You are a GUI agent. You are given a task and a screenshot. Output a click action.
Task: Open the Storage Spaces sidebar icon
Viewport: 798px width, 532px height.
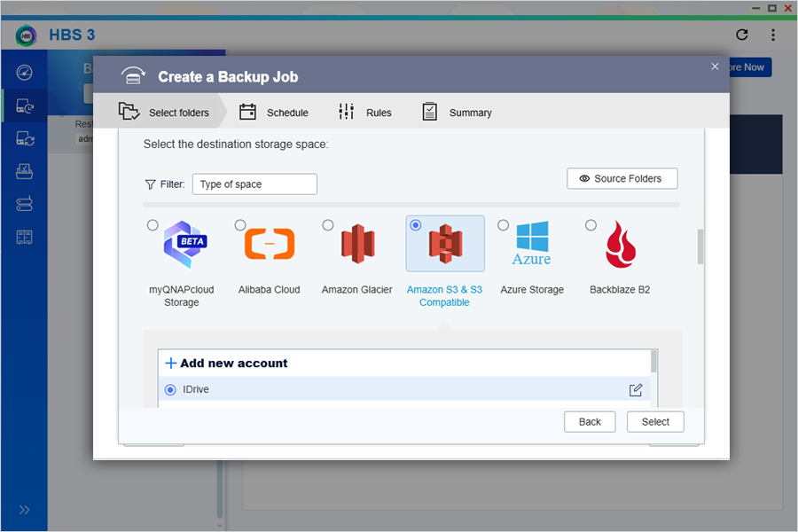pos(25,204)
